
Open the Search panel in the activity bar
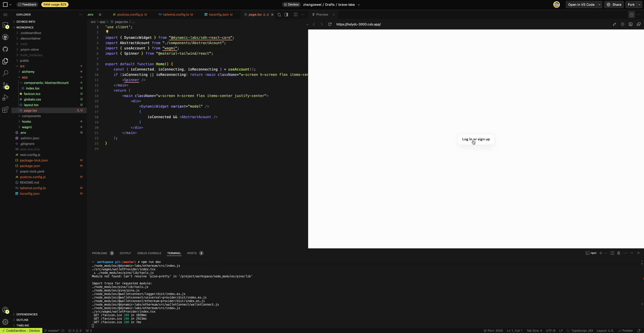[5, 73]
